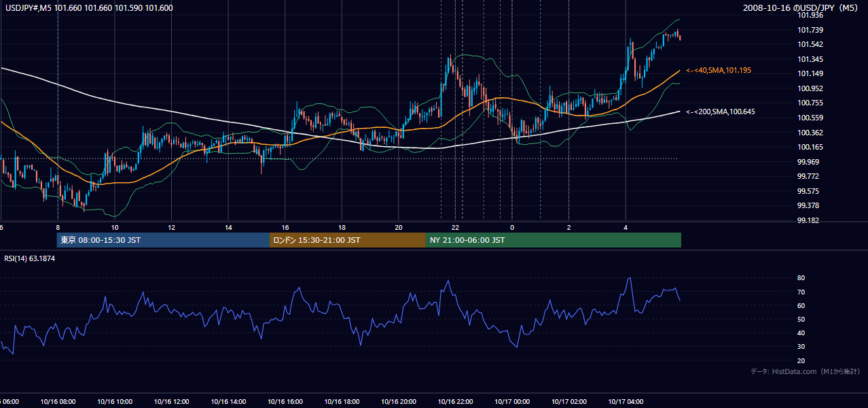Viewport: 868px width, 408px height.
Task: Click the <-<200,SMA,100.645 label
Action: (x=720, y=112)
